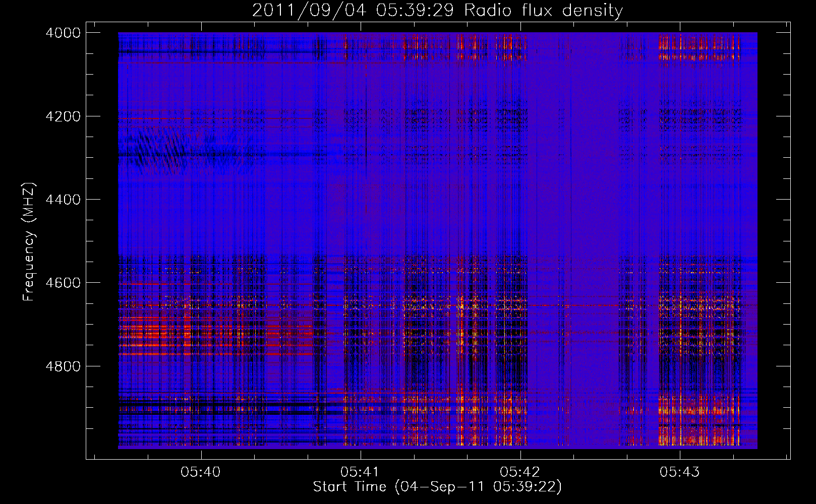This screenshot has height=504, width=816.
Task: Click the 4400 frequency tick label
Action: [x=63, y=200]
